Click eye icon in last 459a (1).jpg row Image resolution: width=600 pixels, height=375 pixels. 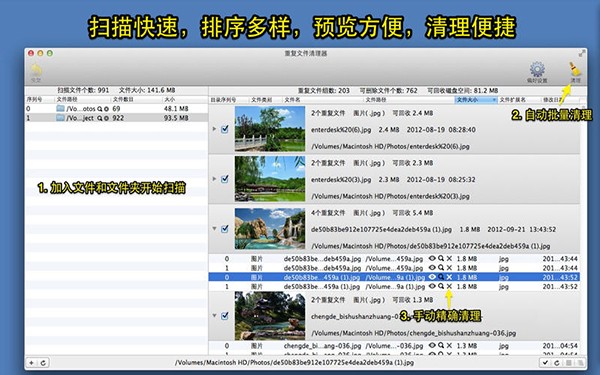432,286
